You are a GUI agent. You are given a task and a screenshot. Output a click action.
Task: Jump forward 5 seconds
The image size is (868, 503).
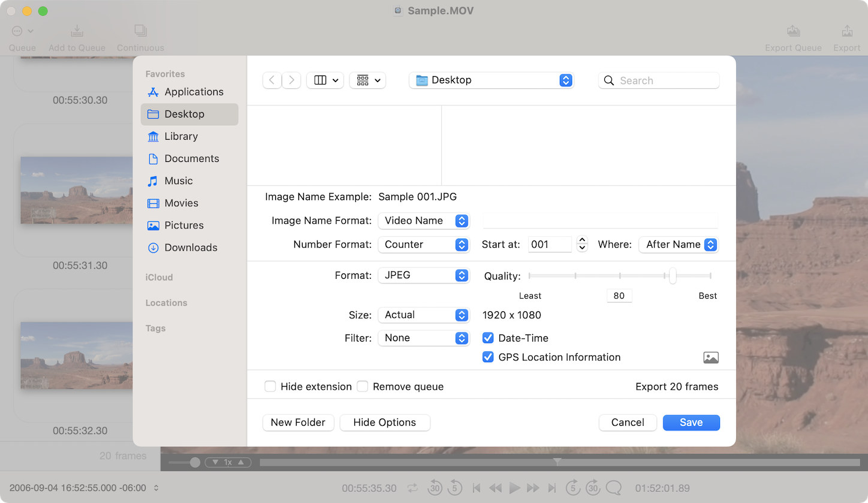coord(573,487)
